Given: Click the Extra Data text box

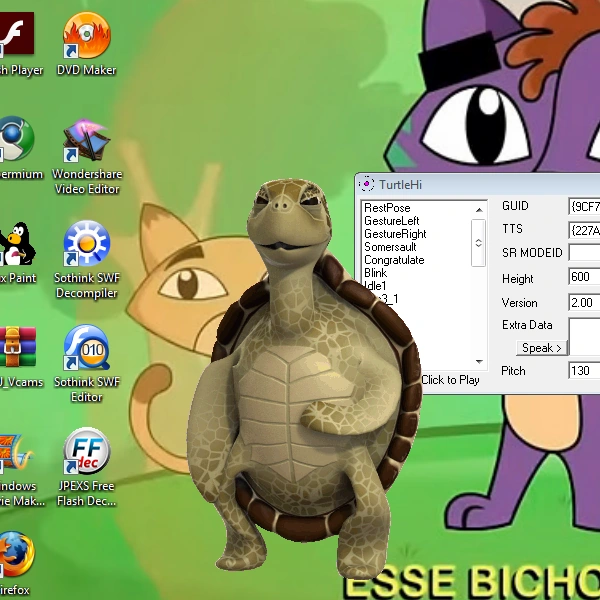Looking at the screenshot, I should pyautogui.click(x=584, y=337).
